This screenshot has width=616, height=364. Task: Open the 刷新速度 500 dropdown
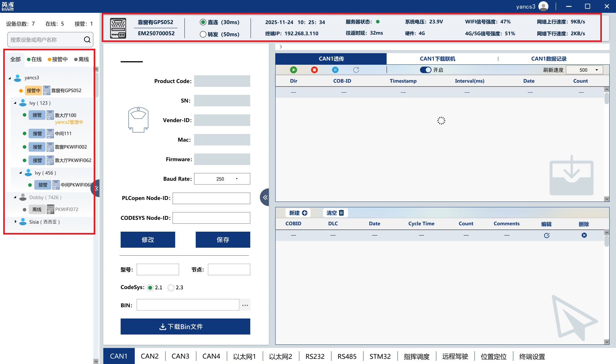pyautogui.click(x=596, y=70)
